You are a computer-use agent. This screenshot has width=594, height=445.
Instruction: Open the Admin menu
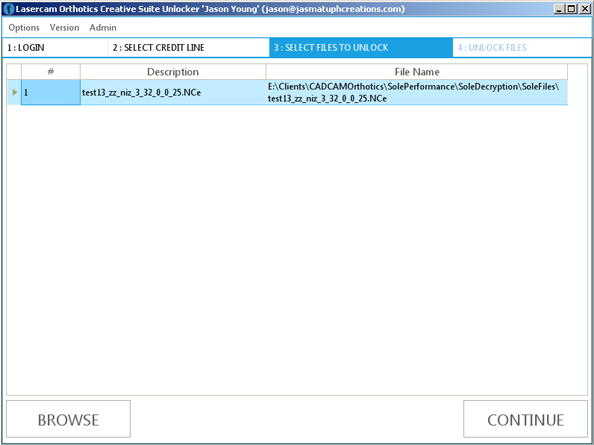pyautogui.click(x=103, y=28)
